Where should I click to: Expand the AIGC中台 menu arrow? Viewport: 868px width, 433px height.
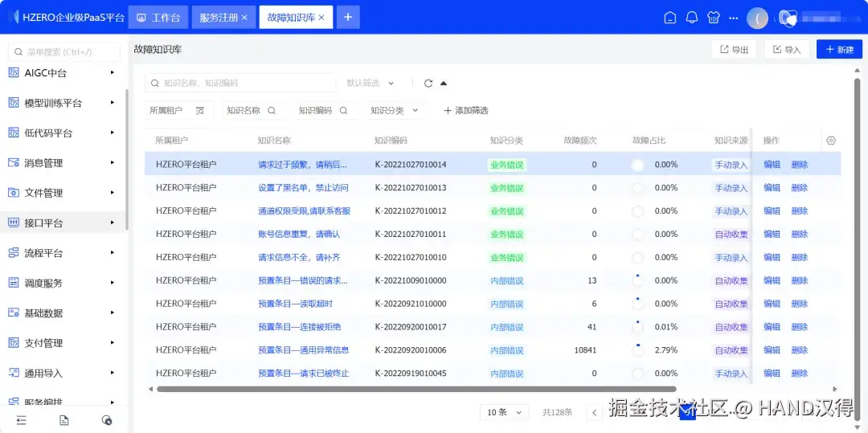click(x=113, y=72)
